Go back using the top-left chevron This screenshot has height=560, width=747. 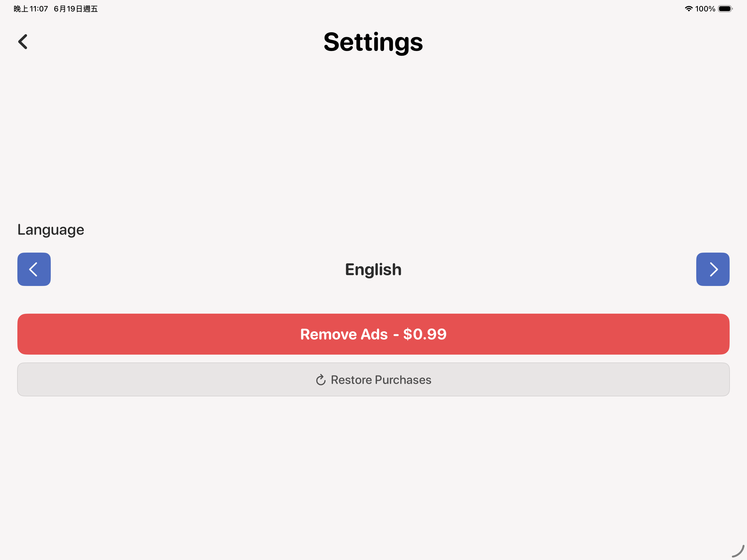[23, 42]
